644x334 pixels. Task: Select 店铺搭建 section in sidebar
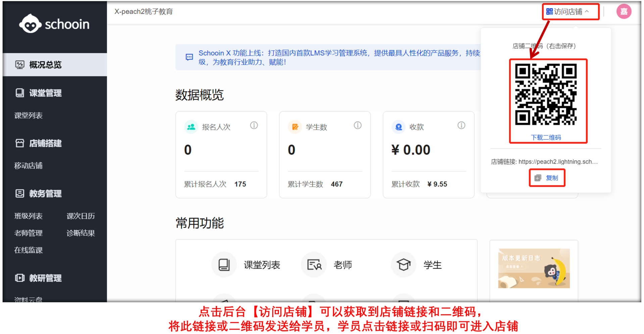pyautogui.click(x=45, y=143)
